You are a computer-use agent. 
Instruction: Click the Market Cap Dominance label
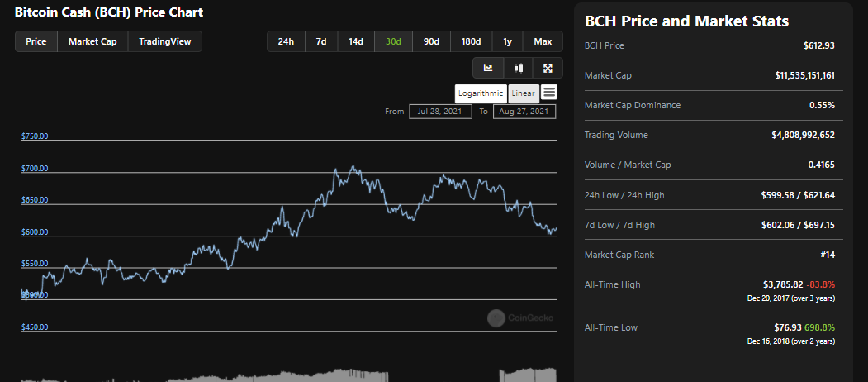point(632,105)
